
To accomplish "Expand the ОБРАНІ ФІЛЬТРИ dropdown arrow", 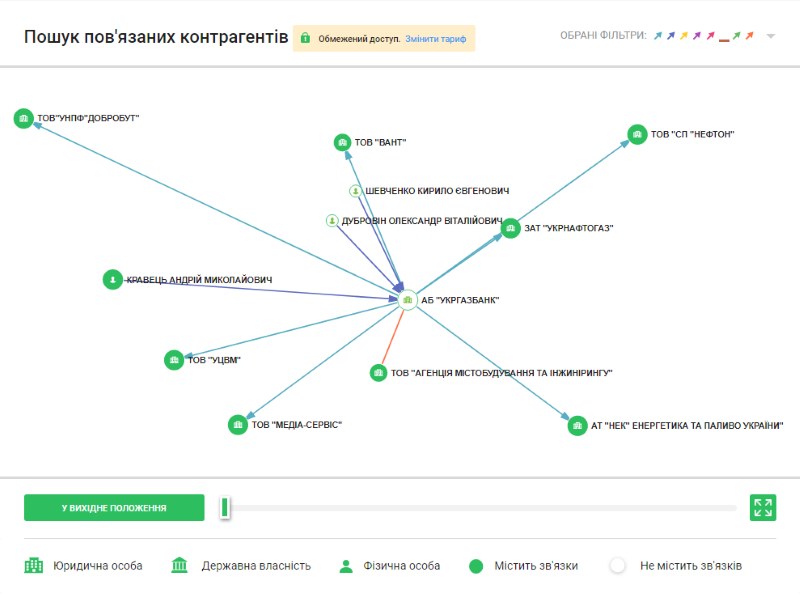I will [771, 36].
